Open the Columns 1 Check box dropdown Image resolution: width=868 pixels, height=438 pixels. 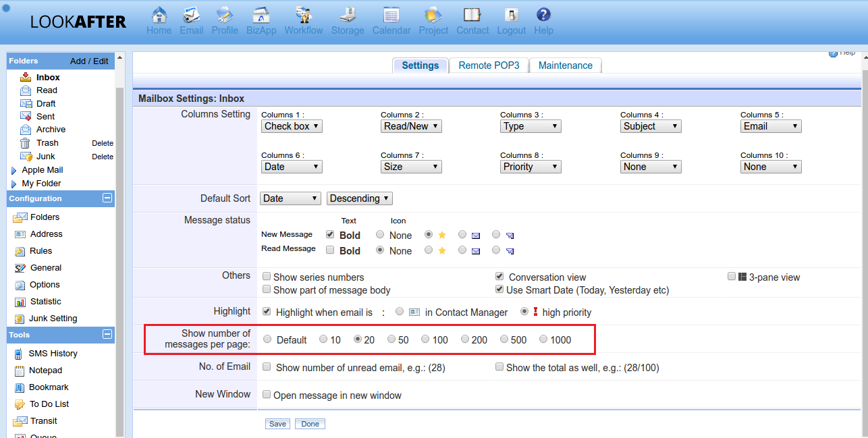(292, 126)
